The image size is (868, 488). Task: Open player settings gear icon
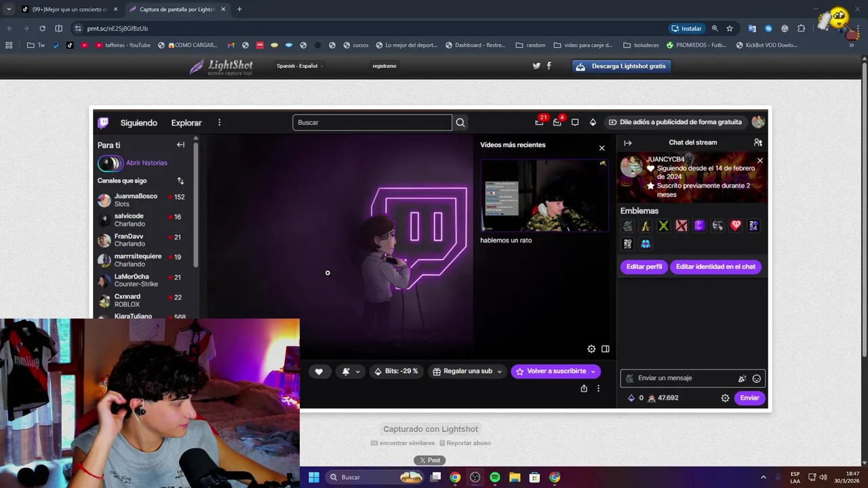[591, 349]
